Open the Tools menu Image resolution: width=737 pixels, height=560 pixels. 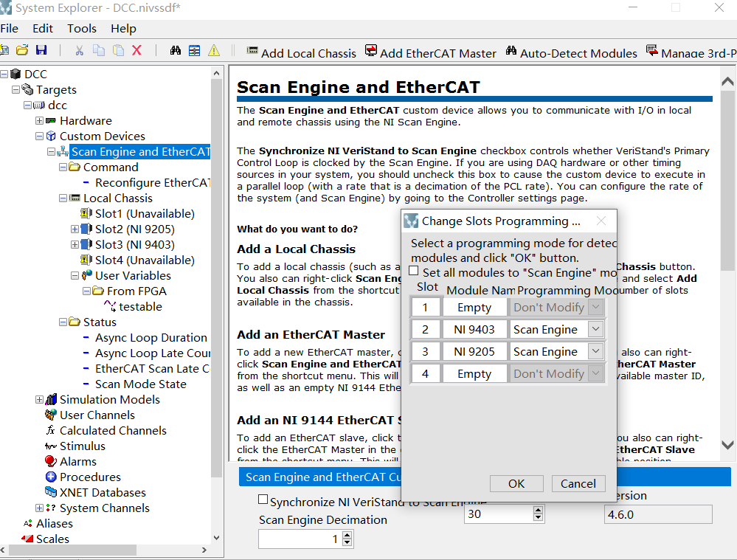click(x=81, y=29)
